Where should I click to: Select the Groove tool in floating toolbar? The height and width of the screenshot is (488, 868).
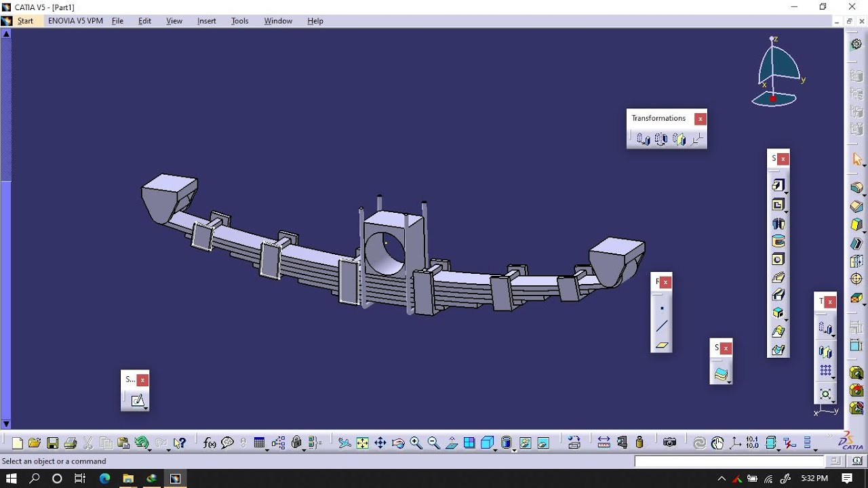coord(778,241)
